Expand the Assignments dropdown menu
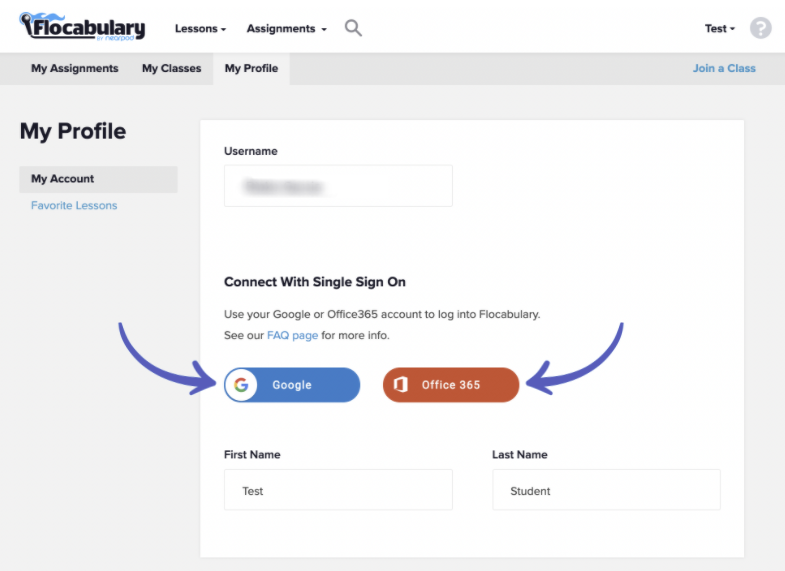Screen dimensions: 785x571 [x=286, y=29]
